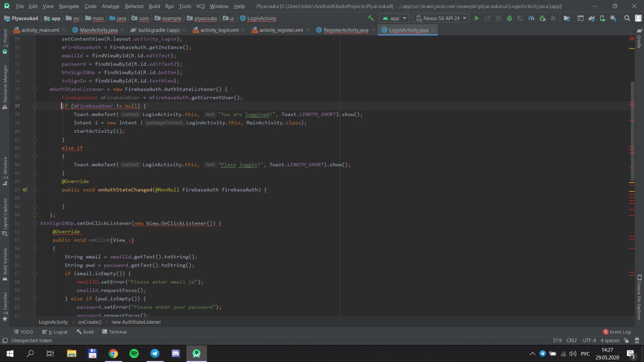This screenshot has height=362, width=644.
Task: Open the user account avatar icon
Action: tap(638, 18)
